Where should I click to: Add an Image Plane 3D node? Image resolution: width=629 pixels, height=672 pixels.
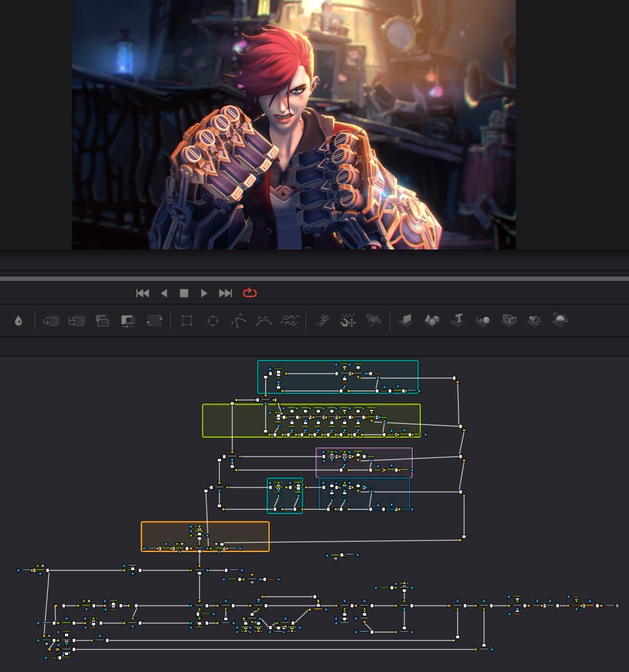coord(406,320)
